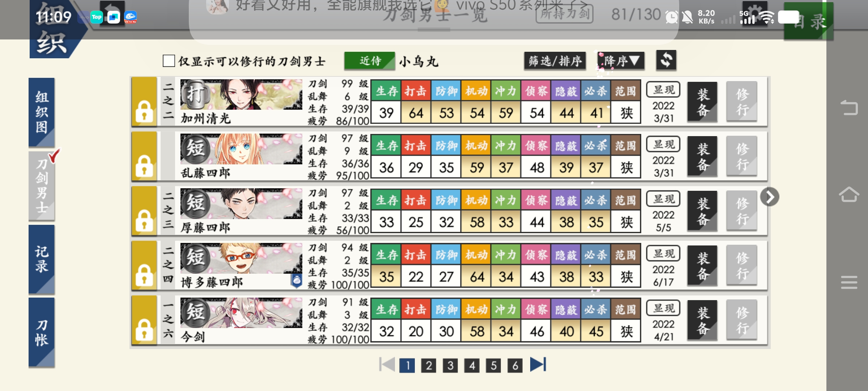The height and width of the screenshot is (391, 868).
Task: Select the 厚藤四郎 portrait
Action: point(241,204)
